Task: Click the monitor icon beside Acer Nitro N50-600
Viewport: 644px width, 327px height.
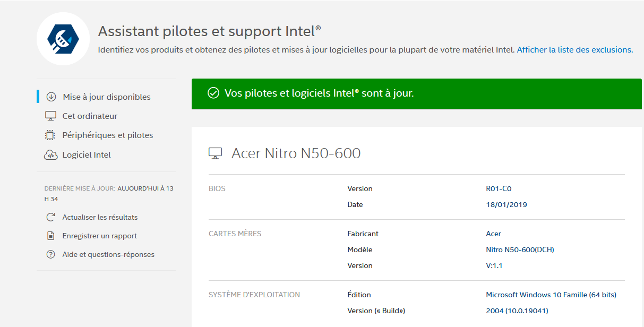Action: (215, 154)
